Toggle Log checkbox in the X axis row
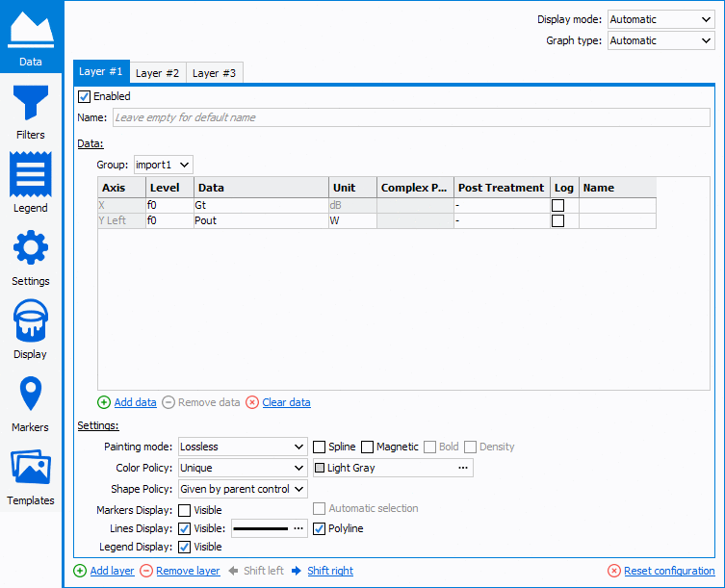This screenshot has height=588, width=725. [558, 205]
